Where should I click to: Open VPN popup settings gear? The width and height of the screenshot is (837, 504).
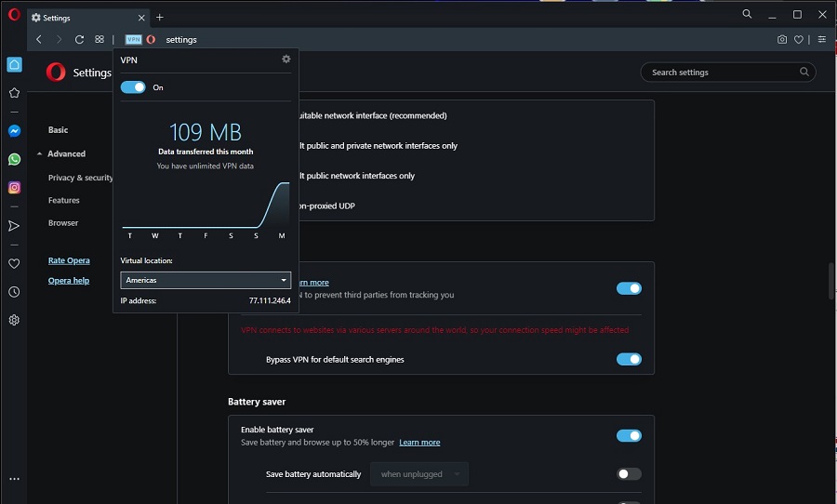pos(286,60)
